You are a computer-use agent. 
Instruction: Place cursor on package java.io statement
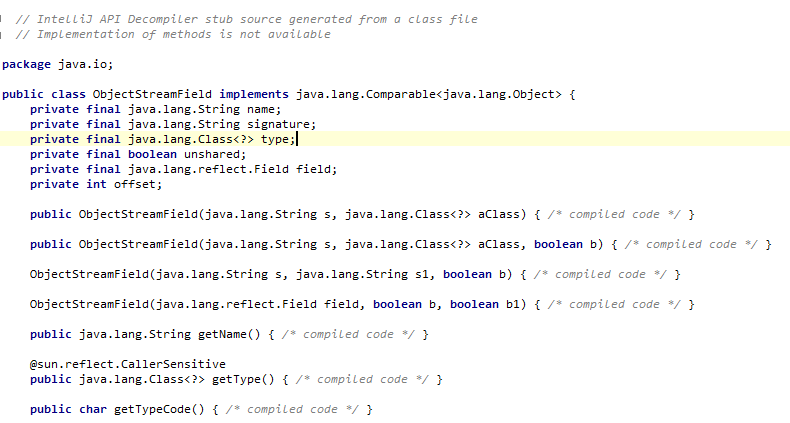(58, 64)
